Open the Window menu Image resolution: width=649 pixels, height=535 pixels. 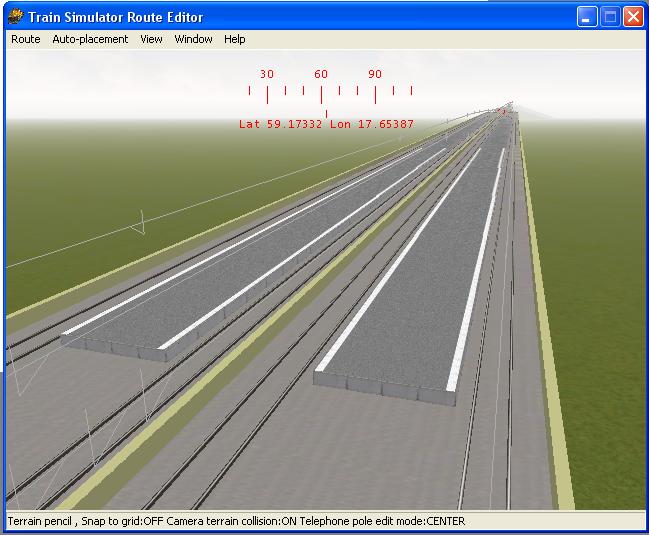[x=193, y=39]
